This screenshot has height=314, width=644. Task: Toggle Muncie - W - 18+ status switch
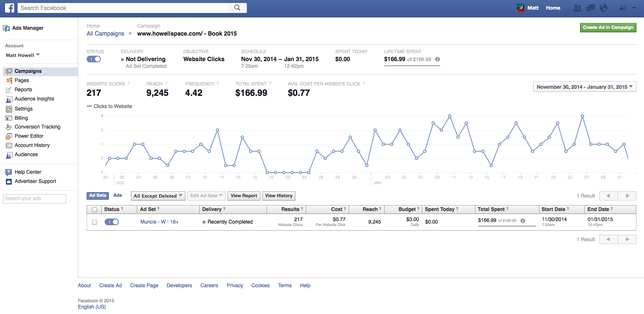[111, 222]
